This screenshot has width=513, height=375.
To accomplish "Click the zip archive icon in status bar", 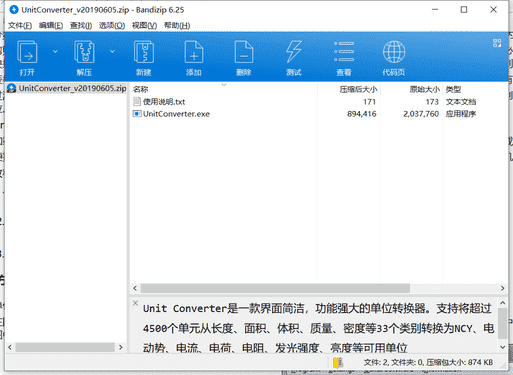I will click(338, 362).
